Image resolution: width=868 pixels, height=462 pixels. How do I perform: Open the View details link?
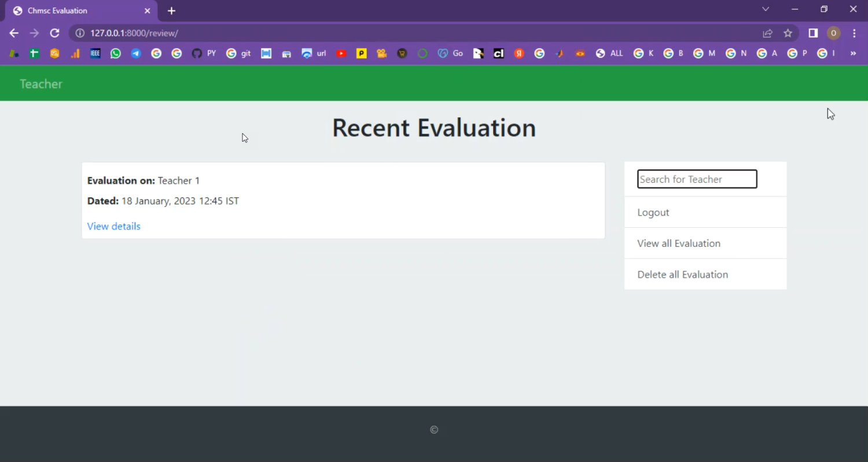click(x=114, y=226)
